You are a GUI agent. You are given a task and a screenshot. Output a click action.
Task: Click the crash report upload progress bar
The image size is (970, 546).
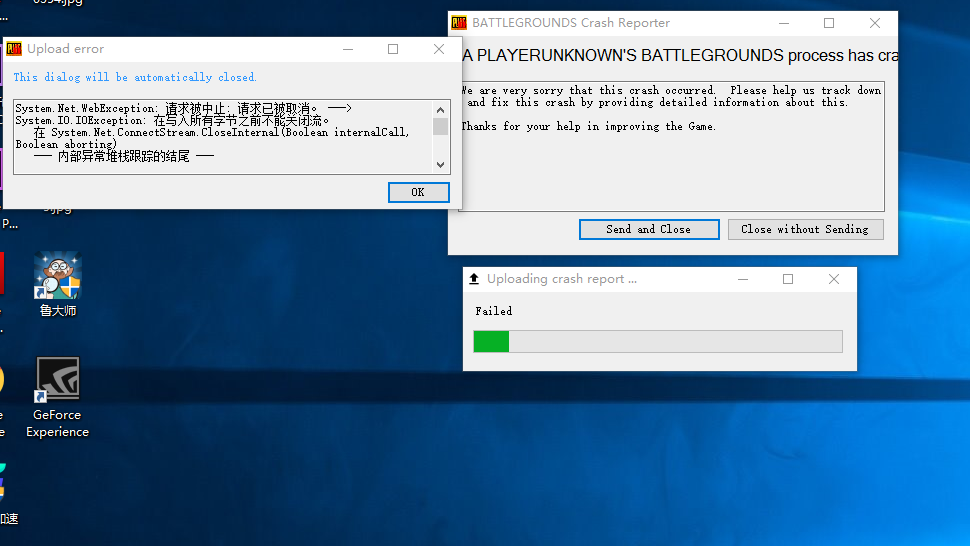click(658, 341)
